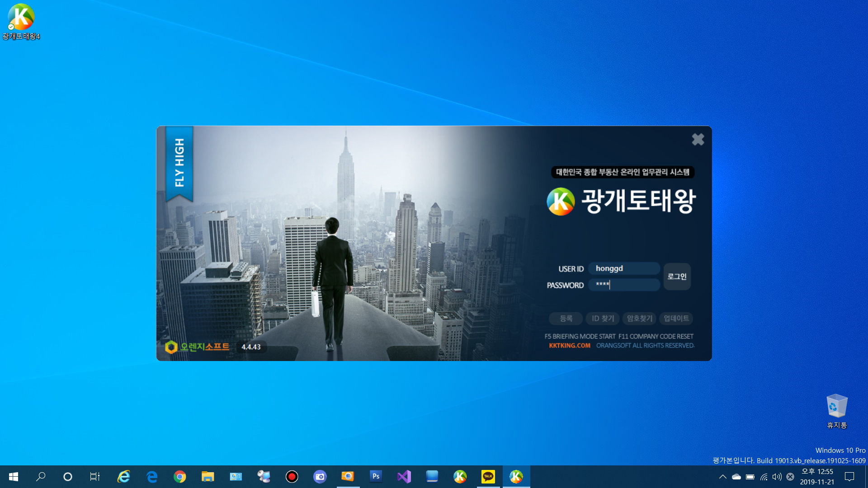
Task: Open Google Chrome from the taskbar
Action: [x=180, y=477]
